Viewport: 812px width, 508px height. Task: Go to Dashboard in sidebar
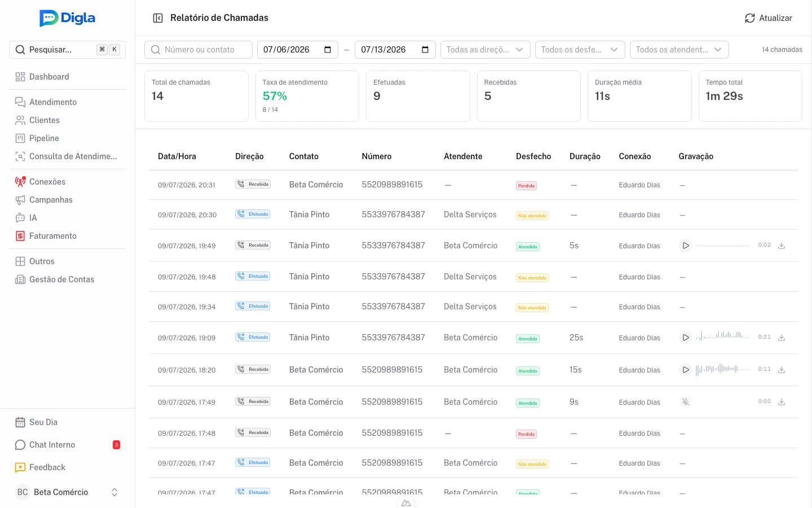[67, 77]
